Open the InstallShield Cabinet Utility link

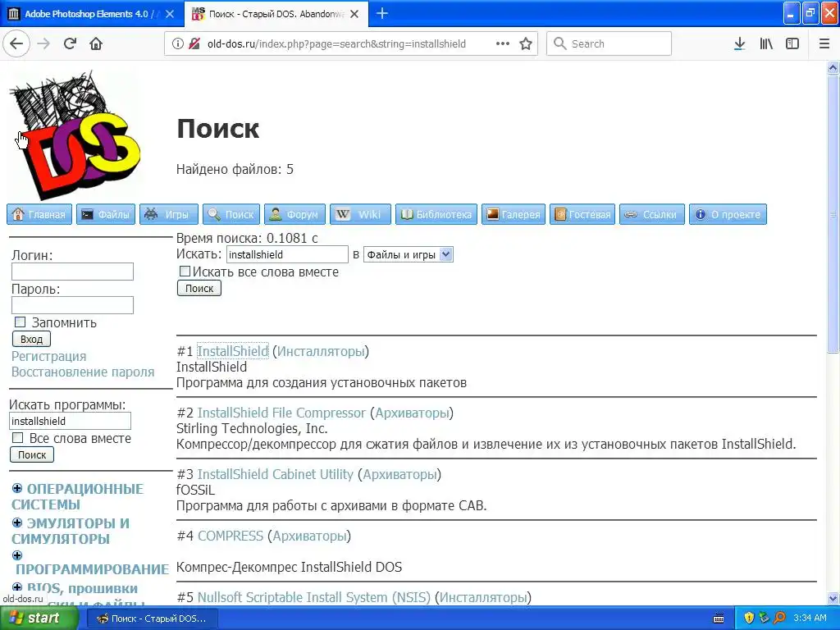[x=276, y=475]
